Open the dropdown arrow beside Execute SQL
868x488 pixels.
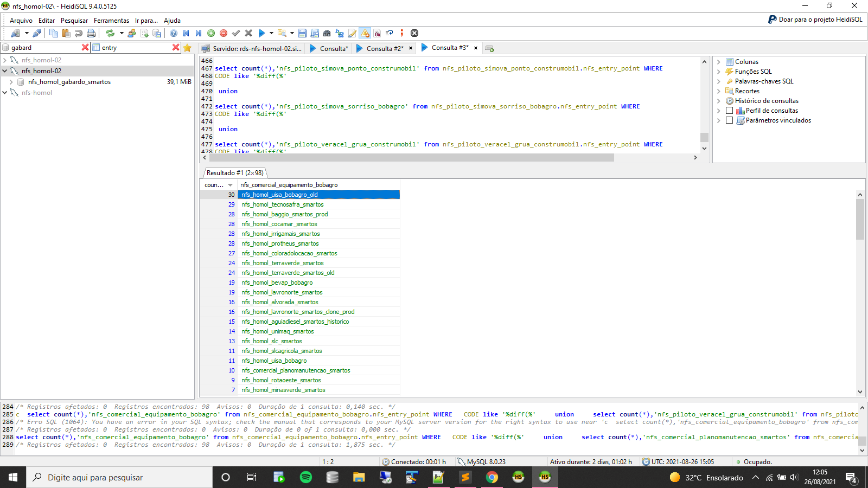(271, 33)
